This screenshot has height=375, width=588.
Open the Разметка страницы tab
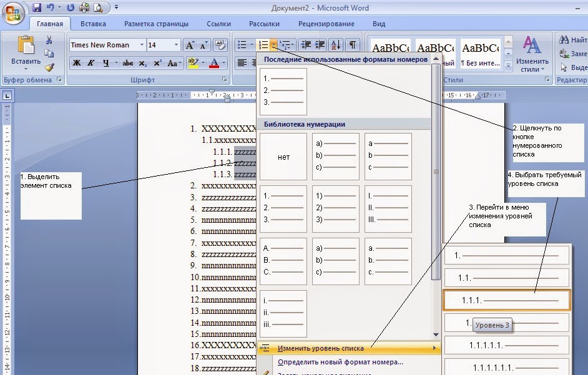(156, 24)
